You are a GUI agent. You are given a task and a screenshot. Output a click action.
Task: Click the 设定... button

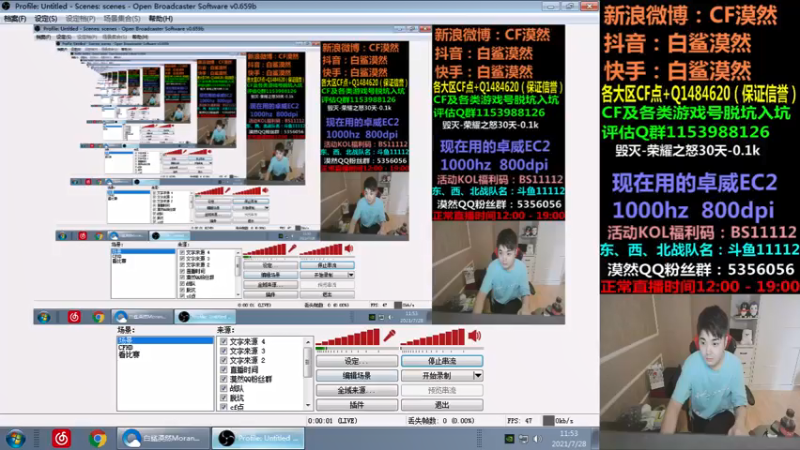(357, 361)
